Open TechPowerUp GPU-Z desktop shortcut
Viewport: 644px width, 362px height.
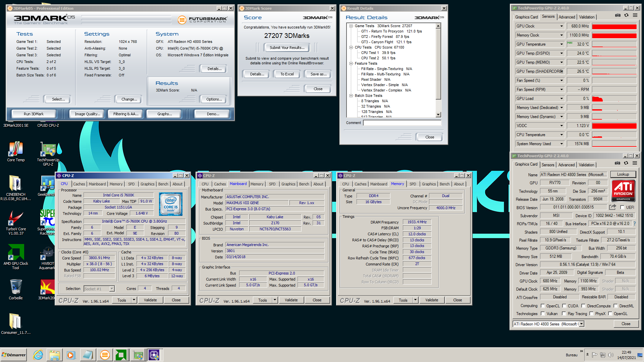(x=48, y=154)
